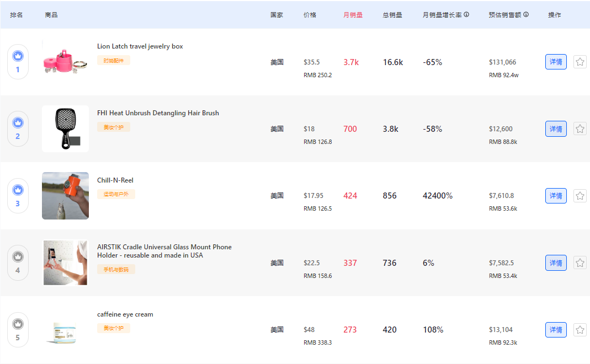Click rank 4 gray crown badge
Image resolution: width=590 pixels, height=364 pixels.
(x=18, y=256)
